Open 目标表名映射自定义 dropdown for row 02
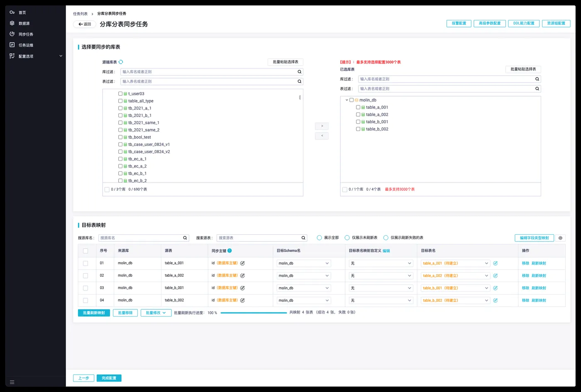 point(381,275)
